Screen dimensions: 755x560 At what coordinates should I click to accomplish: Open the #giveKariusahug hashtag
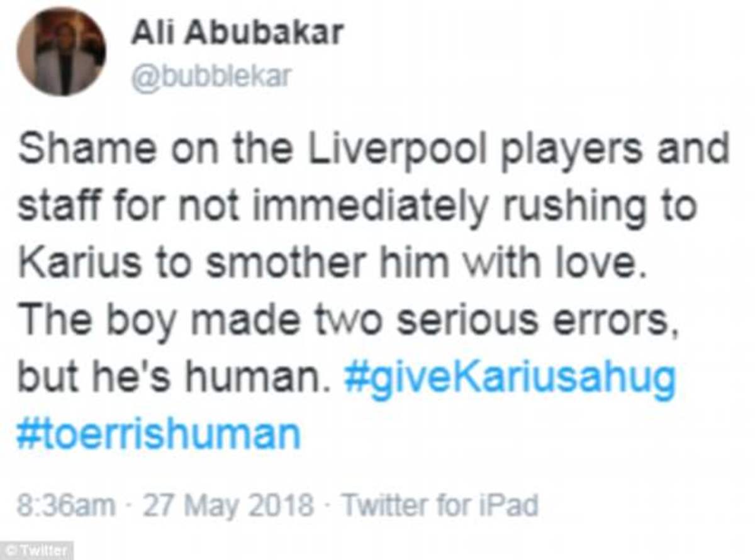point(510,379)
